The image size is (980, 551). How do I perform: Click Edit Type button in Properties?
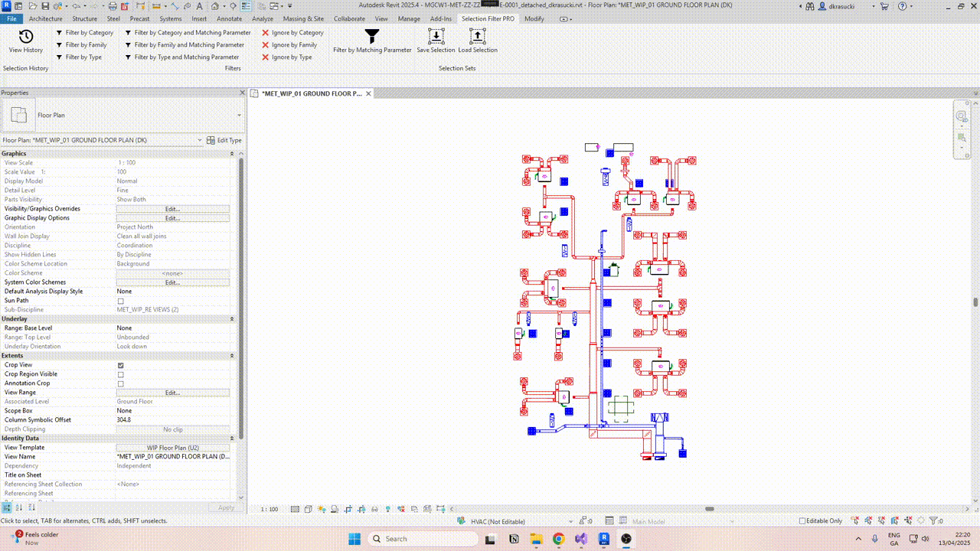[224, 140]
